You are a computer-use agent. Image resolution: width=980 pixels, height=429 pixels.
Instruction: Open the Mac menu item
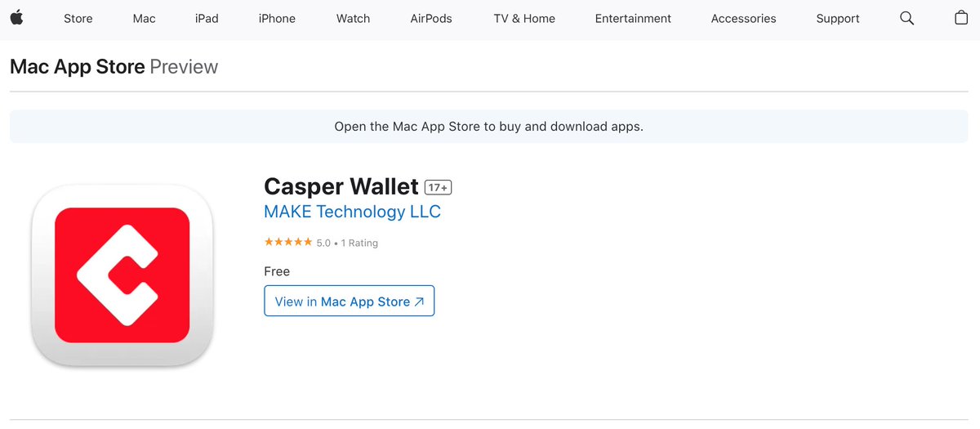(x=144, y=18)
